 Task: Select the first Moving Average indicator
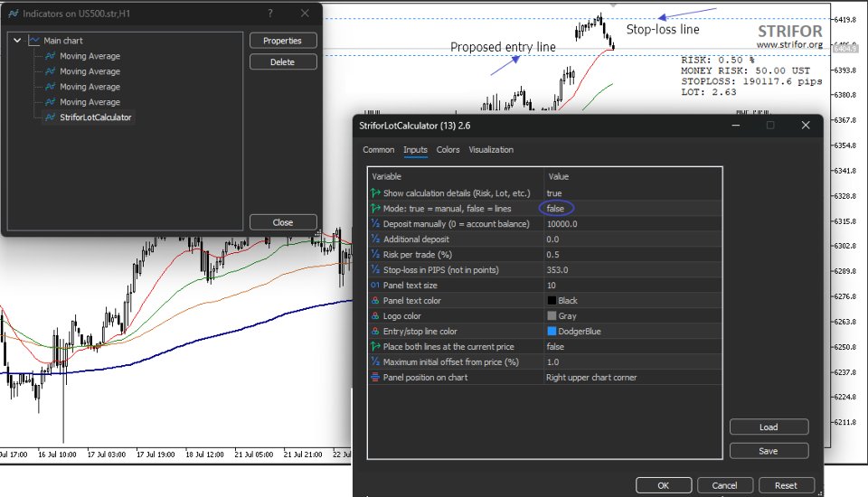coord(90,56)
